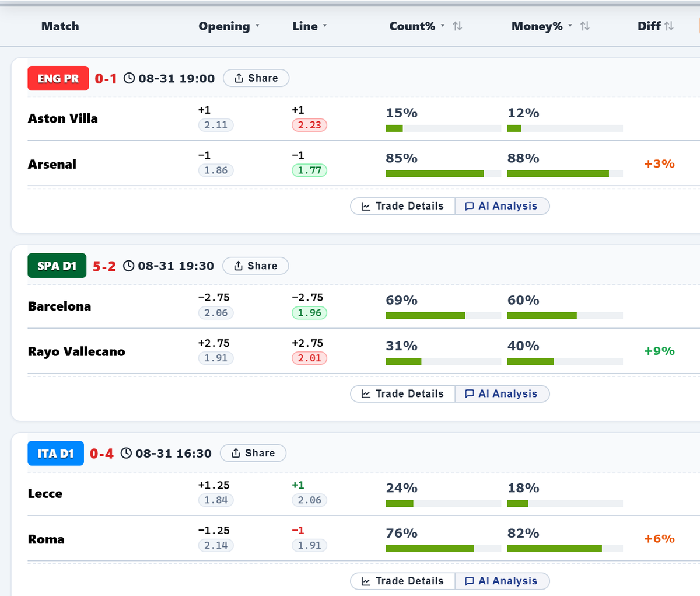
Task: Click the ENG PR league badge
Action: point(58,78)
